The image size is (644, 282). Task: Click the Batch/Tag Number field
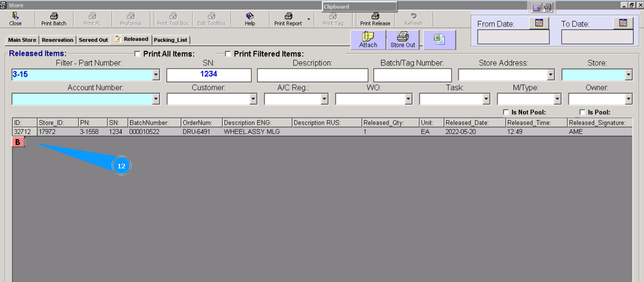tap(412, 75)
